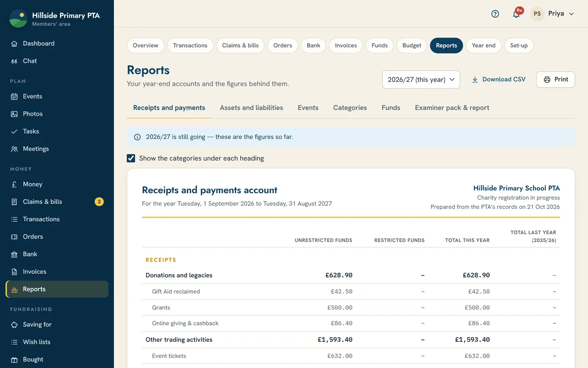Click the Events calendar icon in sidebar
This screenshot has width=588, height=368.
point(14,97)
